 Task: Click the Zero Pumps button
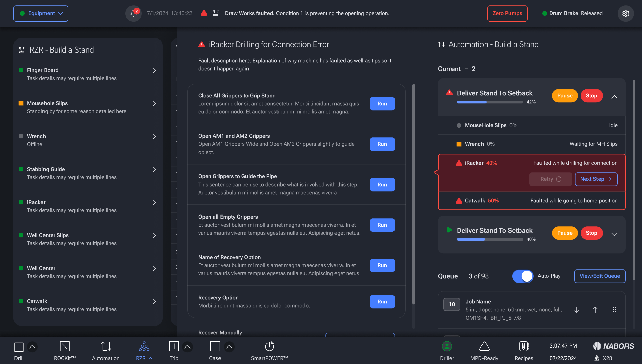coord(507,13)
